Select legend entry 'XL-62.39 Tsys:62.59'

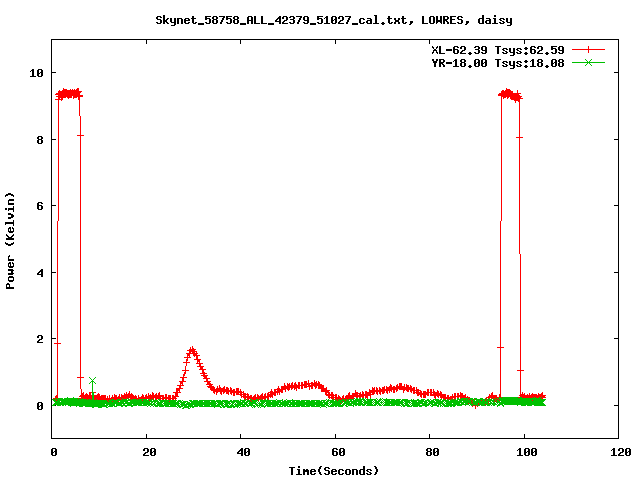[x=498, y=50]
